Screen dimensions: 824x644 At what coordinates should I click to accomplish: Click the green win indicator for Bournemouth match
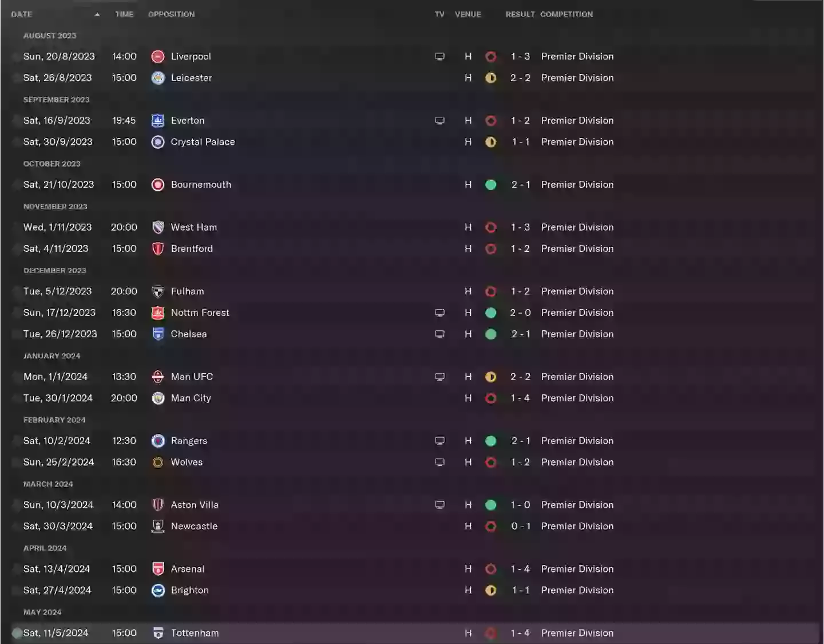click(x=490, y=185)
